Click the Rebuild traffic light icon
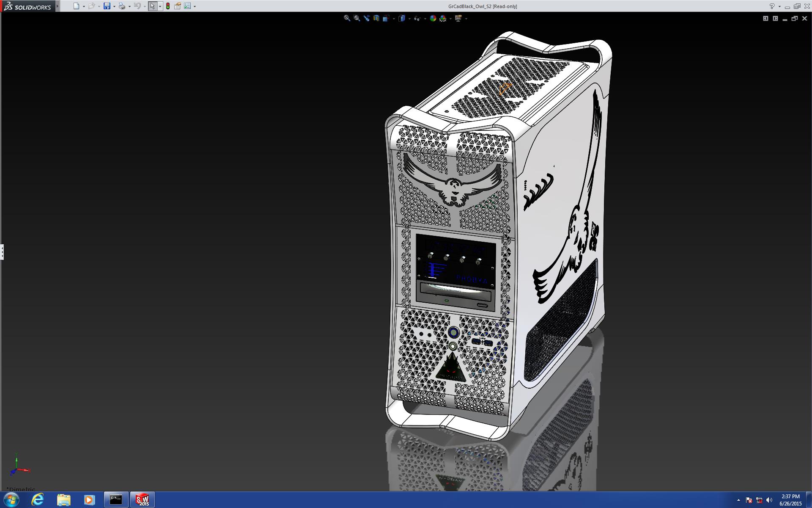This screenshot has width=812, height=508. [x=168, y=6]
